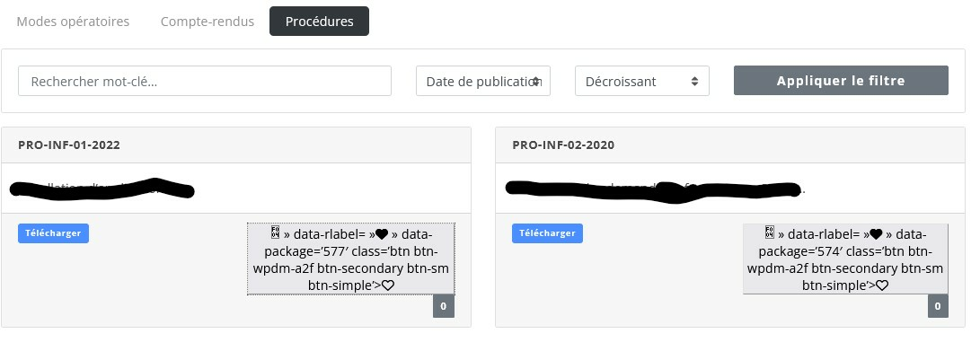
Task: Download PRO-INF-02-2020 with Télécharger
Action: pyautogui.click(x=548, y=233)
